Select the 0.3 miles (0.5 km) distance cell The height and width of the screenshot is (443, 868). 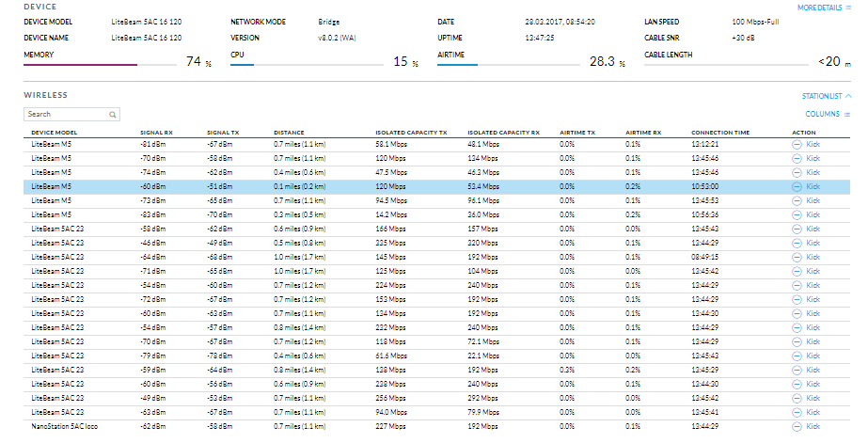coord(299,214)
